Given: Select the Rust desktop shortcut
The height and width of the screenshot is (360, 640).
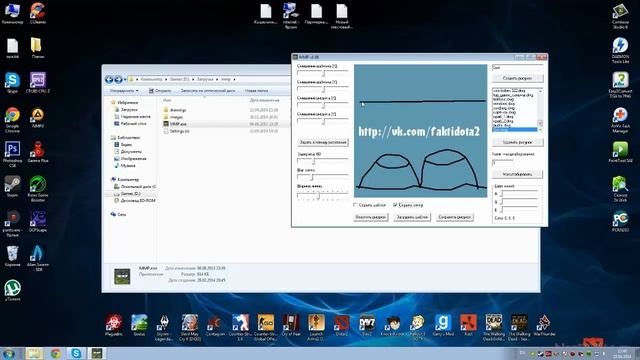Looking at the screenshot, I should pos(468,325).
